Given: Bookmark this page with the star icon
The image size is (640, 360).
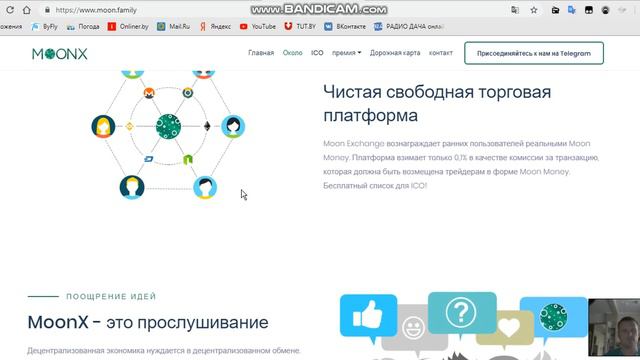Looking at the screenshot, I should (x=534, y=10).
